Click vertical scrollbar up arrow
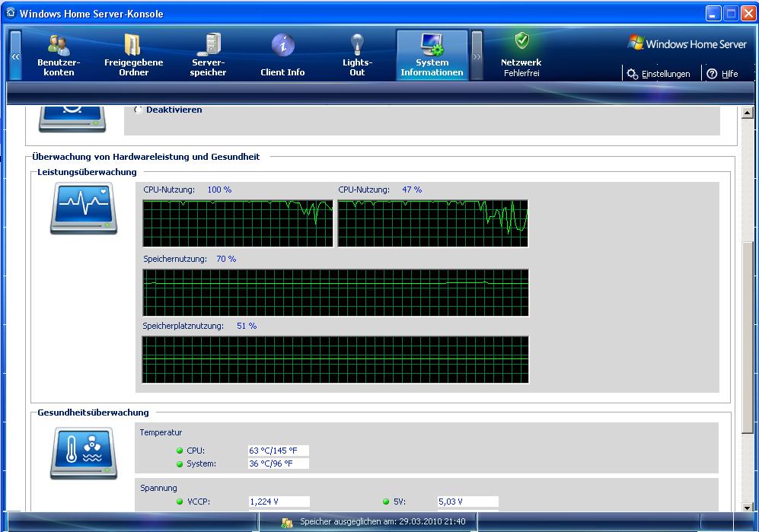759x532 pixels. tap(748, 113)
